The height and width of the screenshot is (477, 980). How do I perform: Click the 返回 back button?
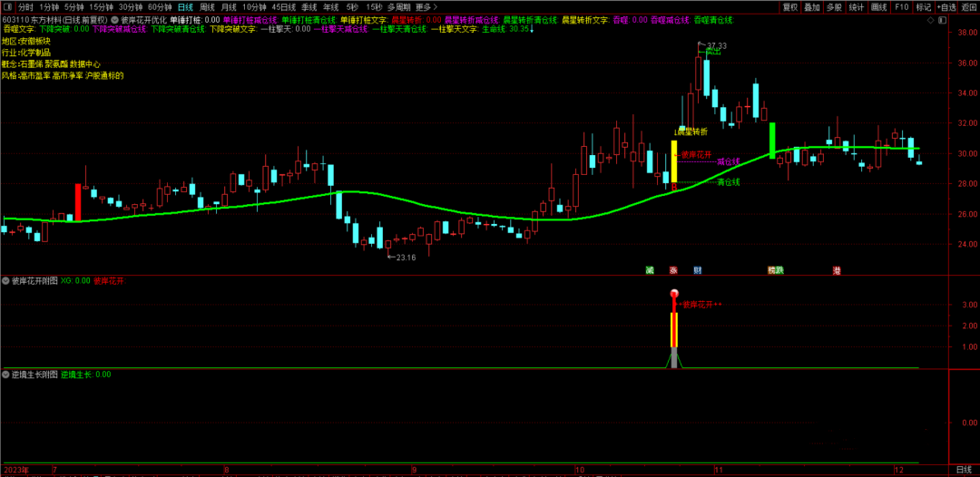point(969,7)
